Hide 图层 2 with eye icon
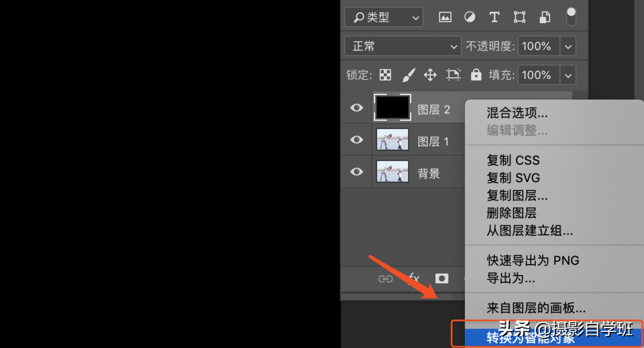Screen dimensions: 644x348 click(x=356, y=108)
